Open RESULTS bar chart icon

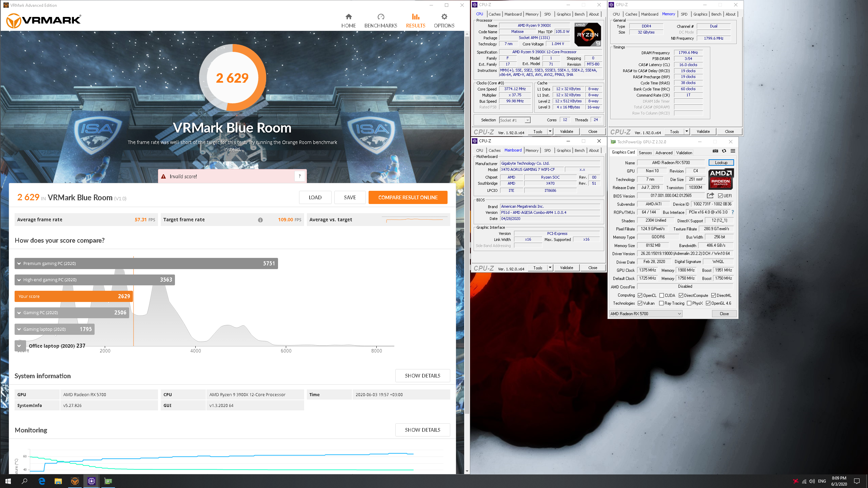(x=416, y=17)
